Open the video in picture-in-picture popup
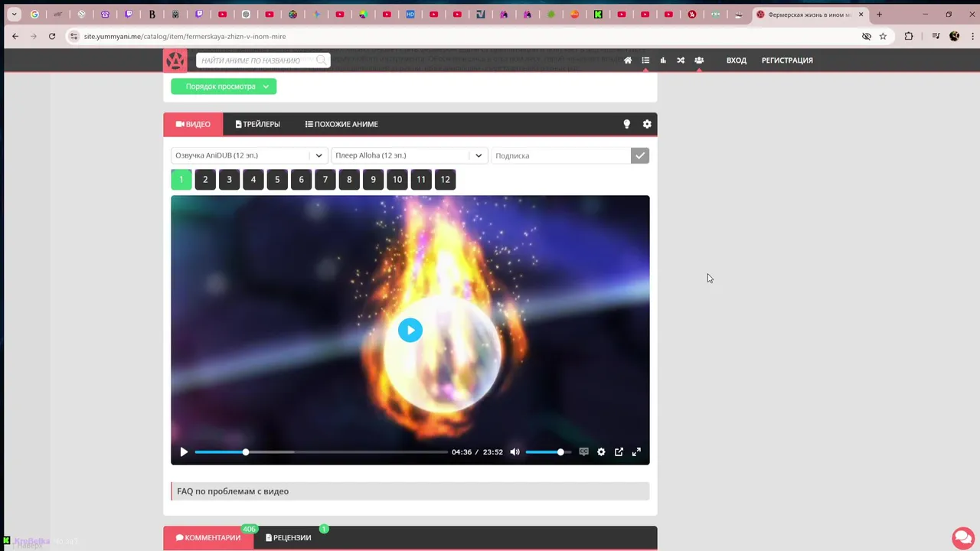This screenshot has height=551, width=980. pos(619,452)
